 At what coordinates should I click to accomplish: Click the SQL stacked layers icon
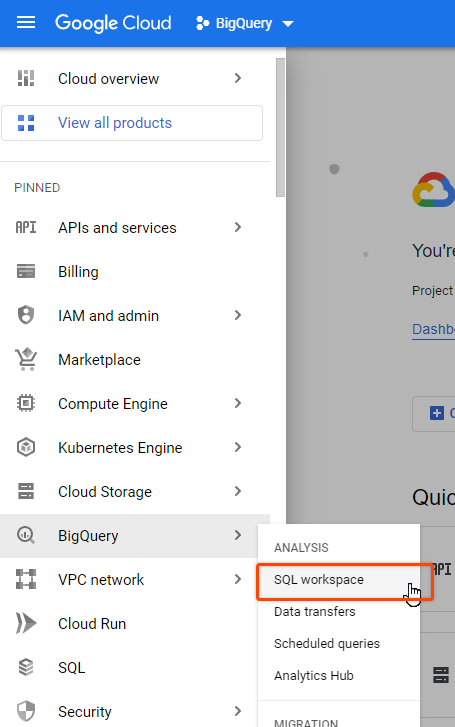[26, 668]
